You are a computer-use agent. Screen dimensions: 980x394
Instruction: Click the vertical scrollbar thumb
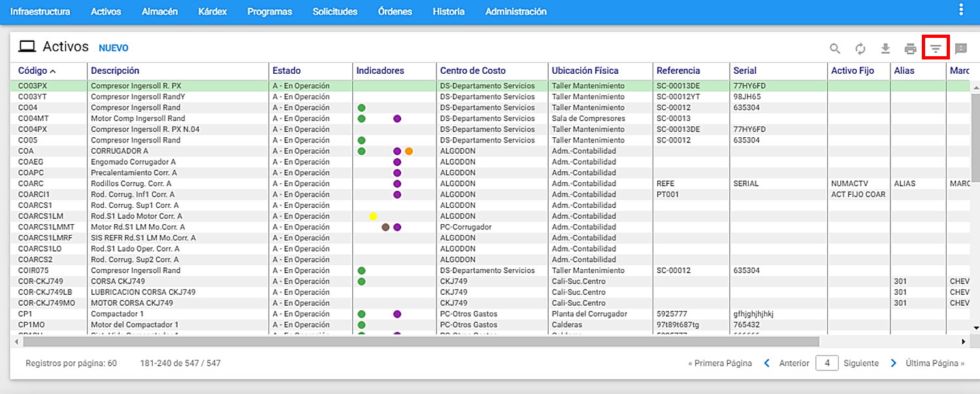click(x=975, y=137)
